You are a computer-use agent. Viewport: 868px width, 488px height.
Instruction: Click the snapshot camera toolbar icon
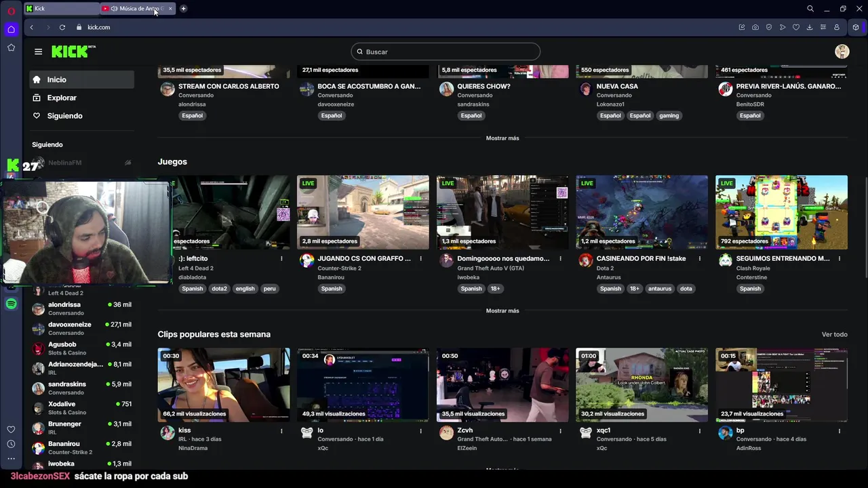point(755,27)
